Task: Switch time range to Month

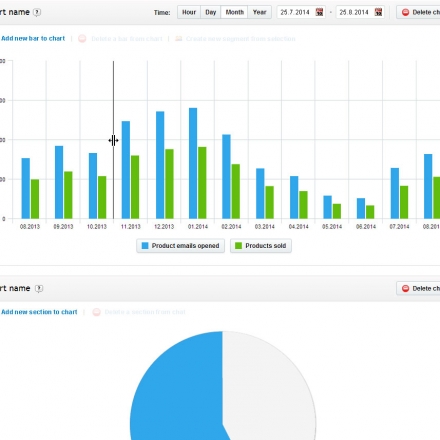Action: tap(234, 12)
